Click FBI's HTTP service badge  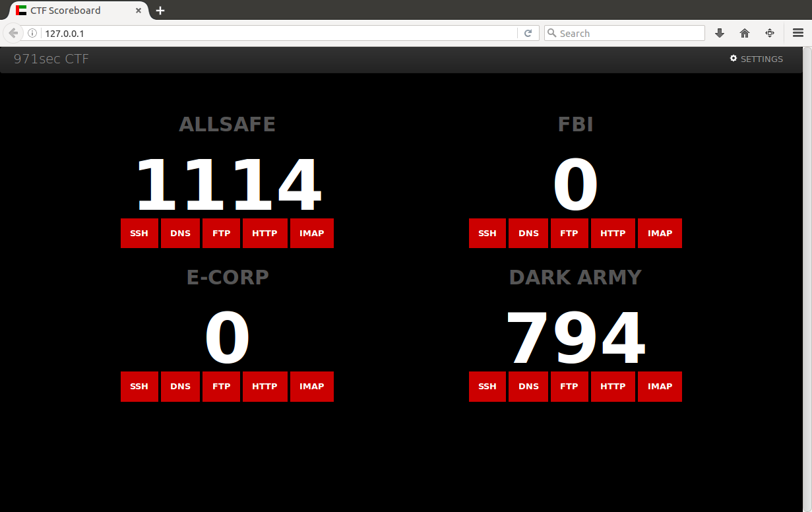coord(613,234)
